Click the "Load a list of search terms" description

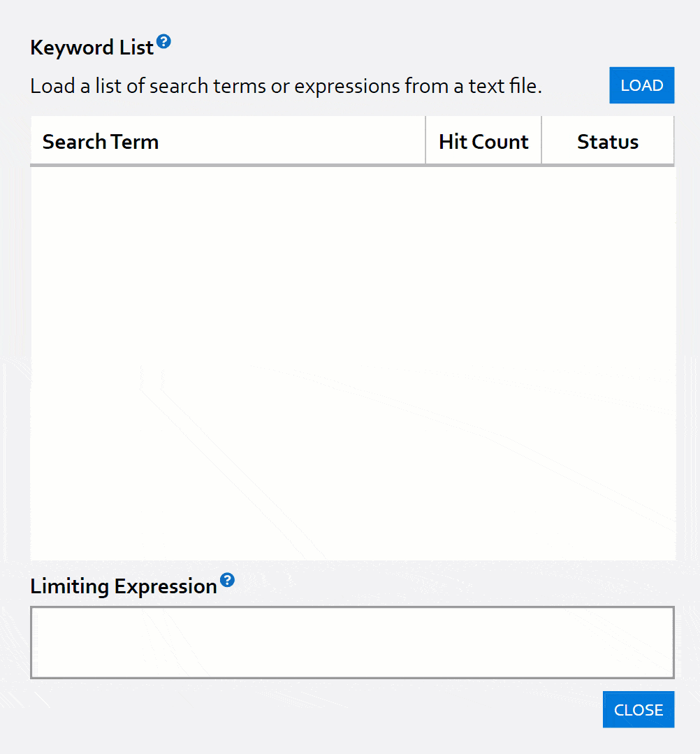(286, 86)
